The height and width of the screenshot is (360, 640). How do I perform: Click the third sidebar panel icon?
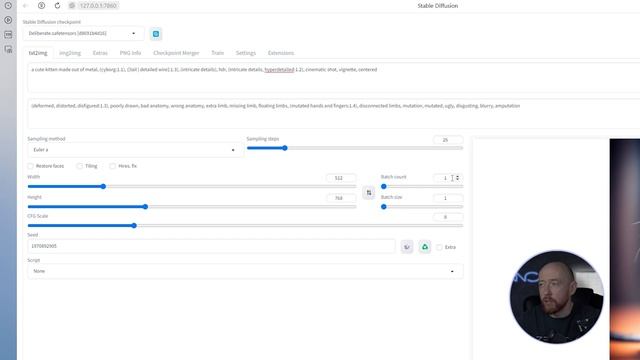8,35
